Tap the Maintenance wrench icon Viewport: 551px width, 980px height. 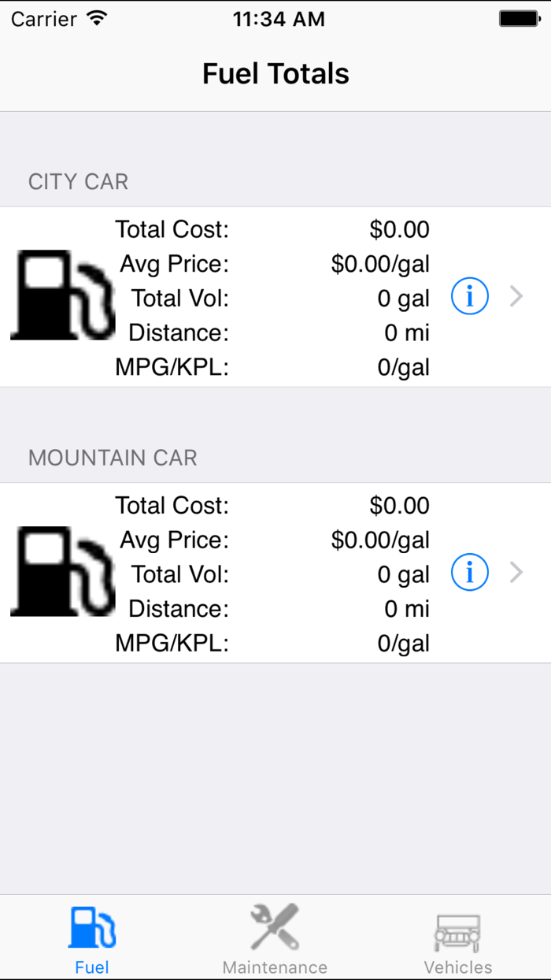274,926
